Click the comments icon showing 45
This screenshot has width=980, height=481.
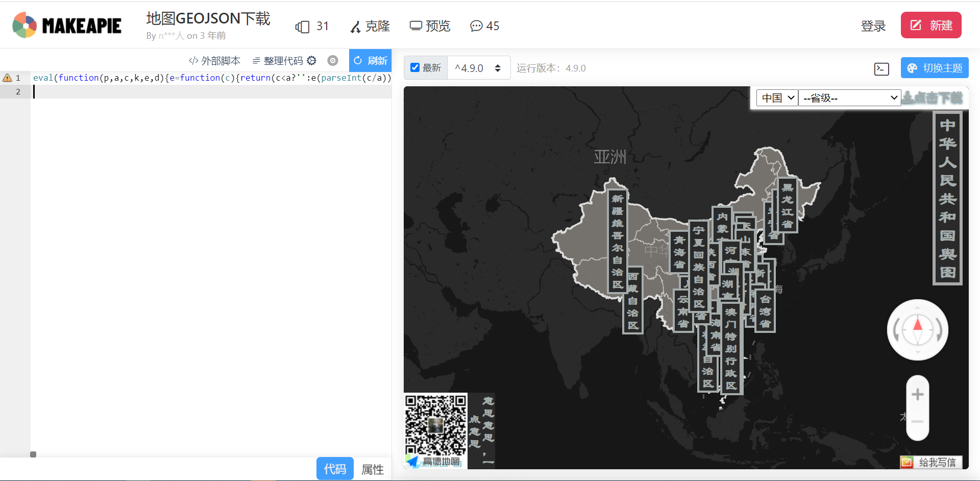[476, 26]
